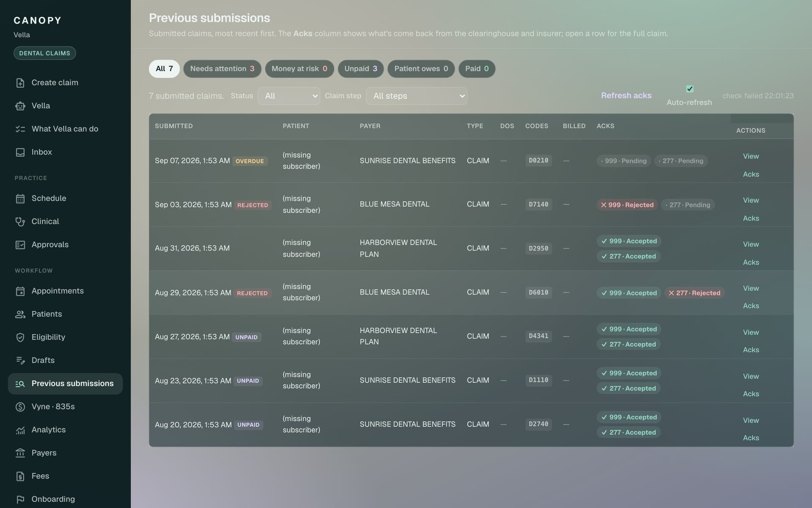Open the Payers bank icon
Viewport: 812px width, 508px height.
pyautogui.click(x=20, y=453)
